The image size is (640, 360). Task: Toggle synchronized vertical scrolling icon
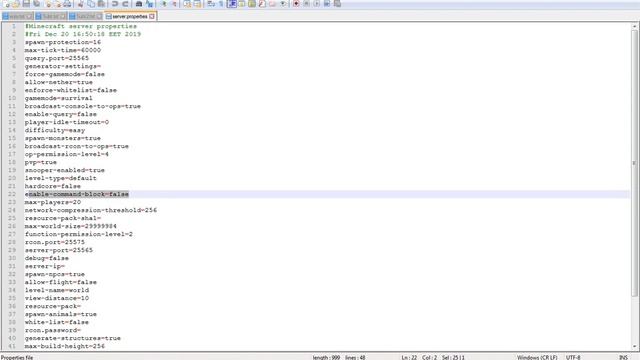[x=187, y=4]
